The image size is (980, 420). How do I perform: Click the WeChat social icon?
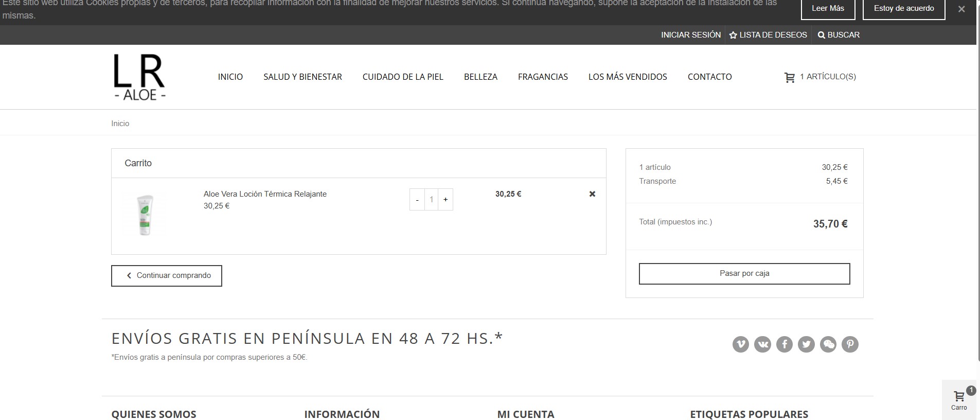[828, 344]
